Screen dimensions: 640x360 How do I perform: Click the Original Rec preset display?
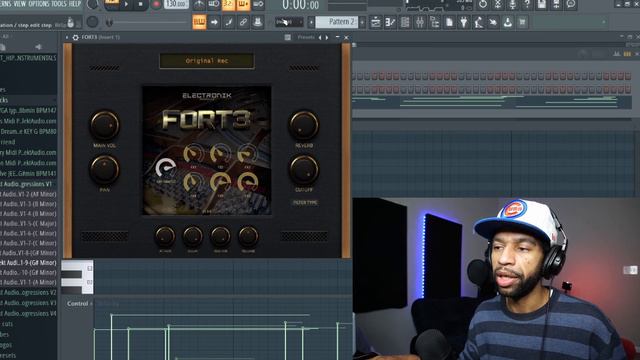pos(207,61)
